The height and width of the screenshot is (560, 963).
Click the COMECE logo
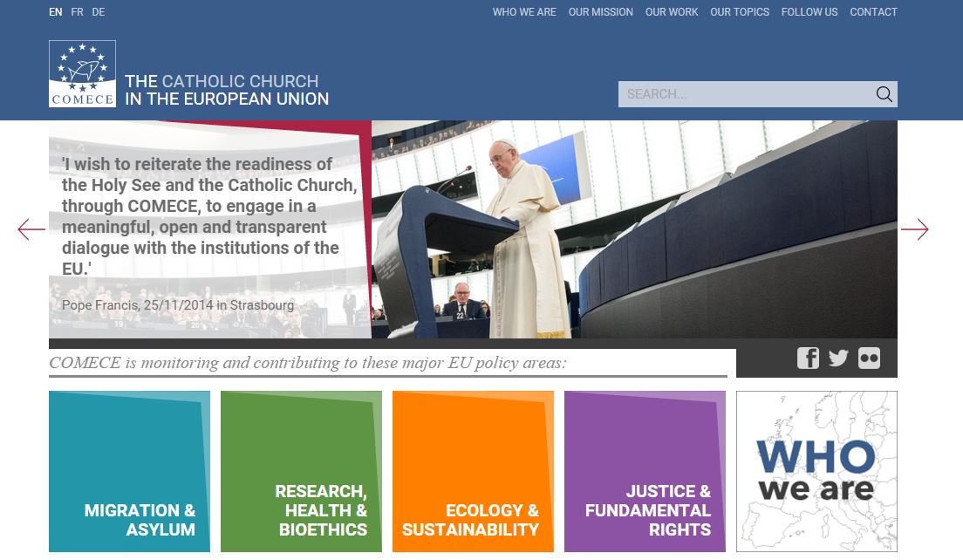[82, 73]
